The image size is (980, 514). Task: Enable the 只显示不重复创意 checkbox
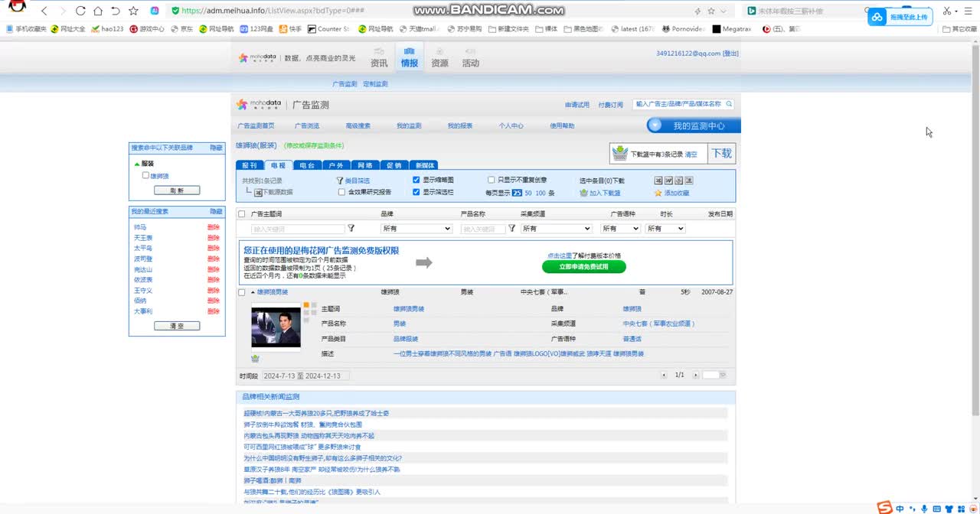492,180
